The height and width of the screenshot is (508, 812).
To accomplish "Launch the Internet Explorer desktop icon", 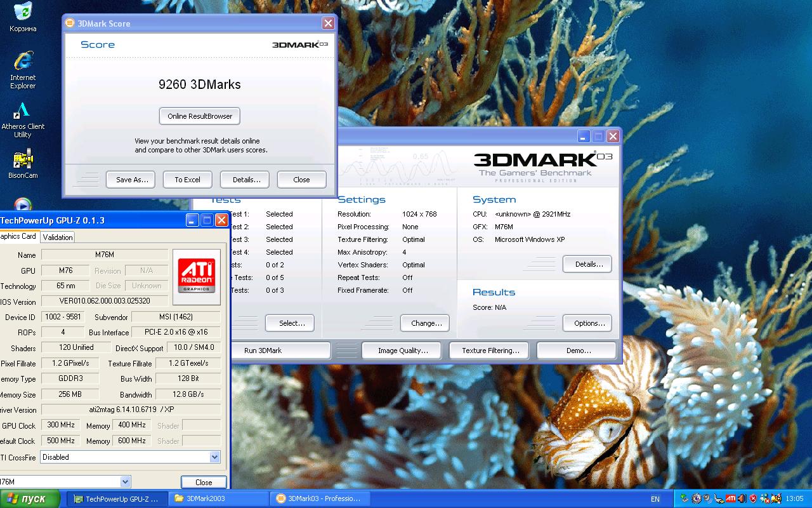I will 23,70.
